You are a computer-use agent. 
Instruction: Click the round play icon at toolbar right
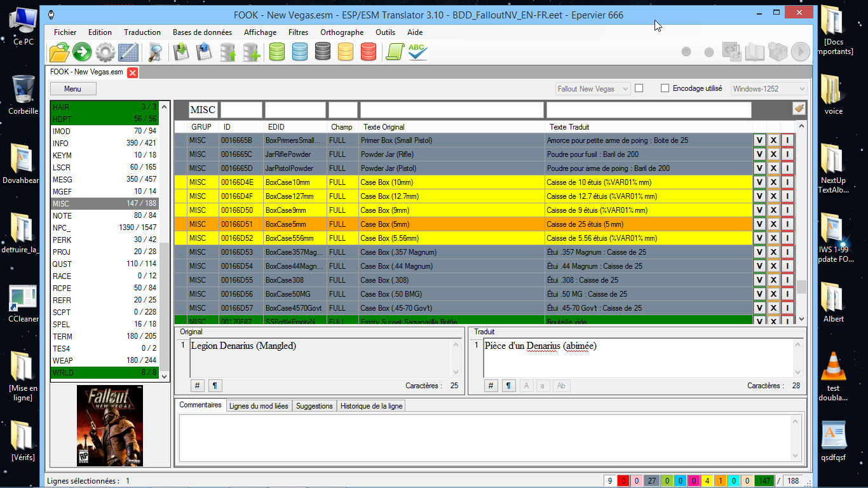point(800,51)
